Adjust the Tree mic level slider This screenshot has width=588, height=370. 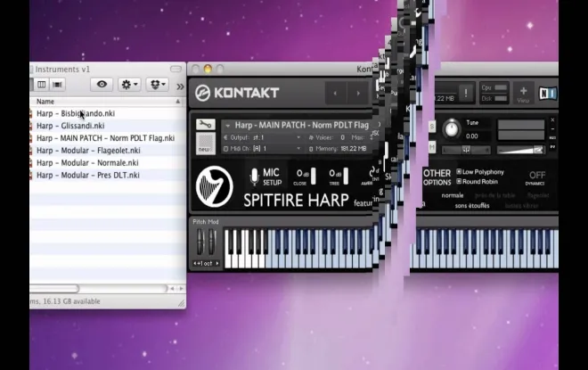click(346, 176)
